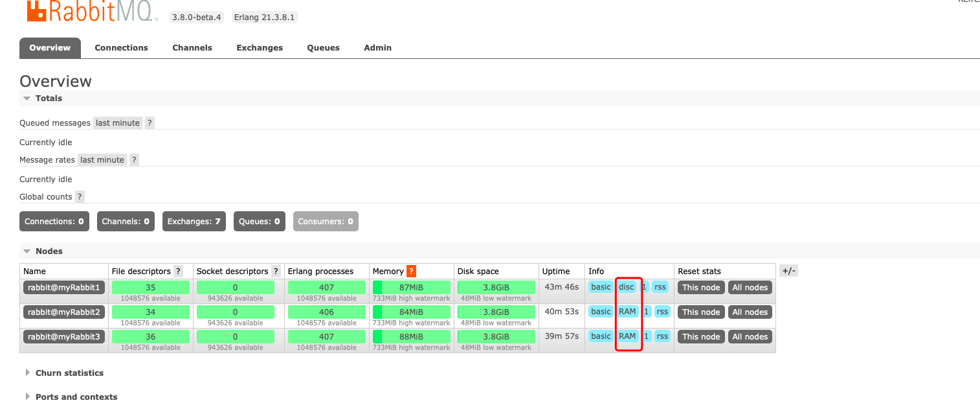Click the Erlang processes column header

coord(321,271)
